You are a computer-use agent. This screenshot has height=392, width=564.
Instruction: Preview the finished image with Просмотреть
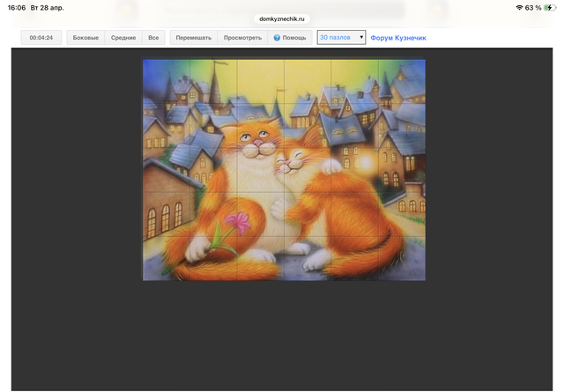[242, 38]
